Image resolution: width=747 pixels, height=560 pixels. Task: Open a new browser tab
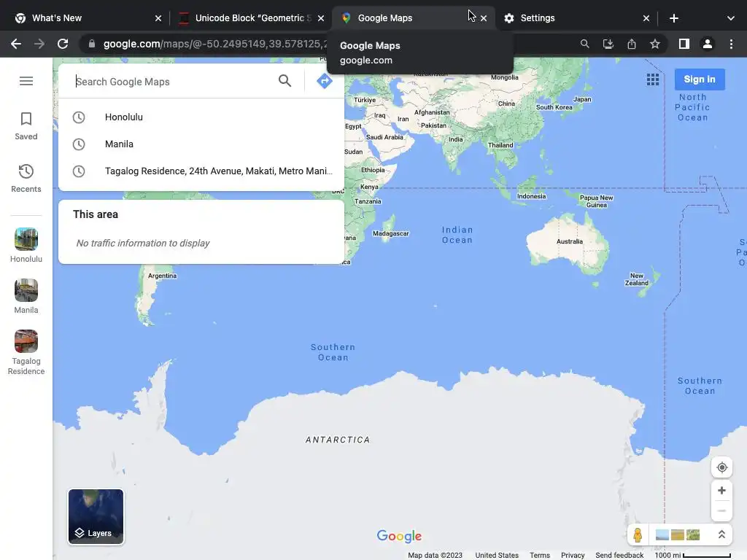click(x=673, y=18)
